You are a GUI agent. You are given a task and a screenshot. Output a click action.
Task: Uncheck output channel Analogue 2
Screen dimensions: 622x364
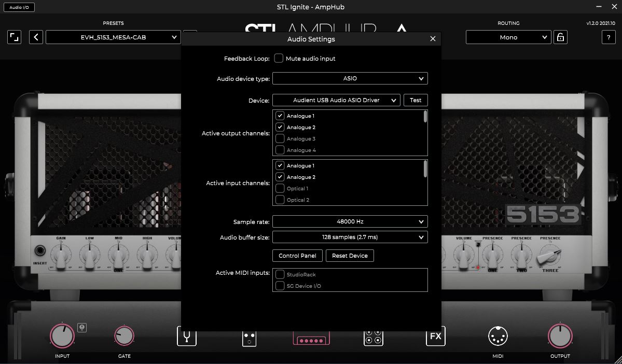pos(280,127)
